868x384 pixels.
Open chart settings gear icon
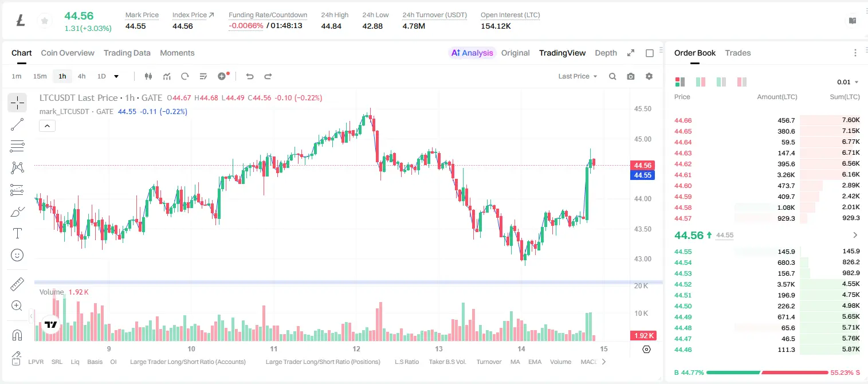click(649, 76)
